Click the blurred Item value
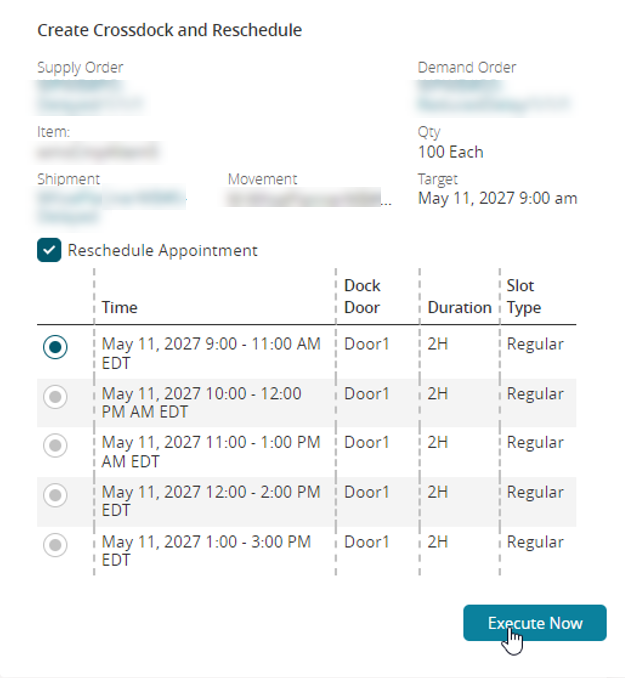 [x=97, y=152]
